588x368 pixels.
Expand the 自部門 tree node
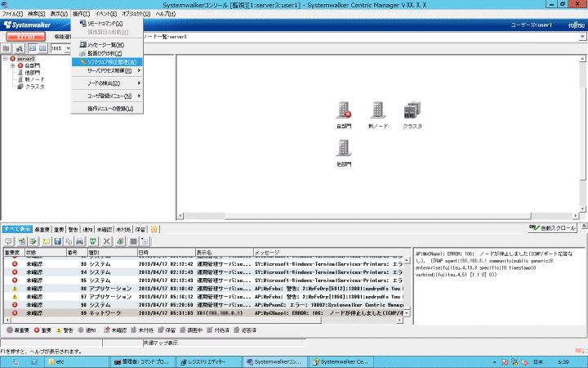click(x=13, y=65)
